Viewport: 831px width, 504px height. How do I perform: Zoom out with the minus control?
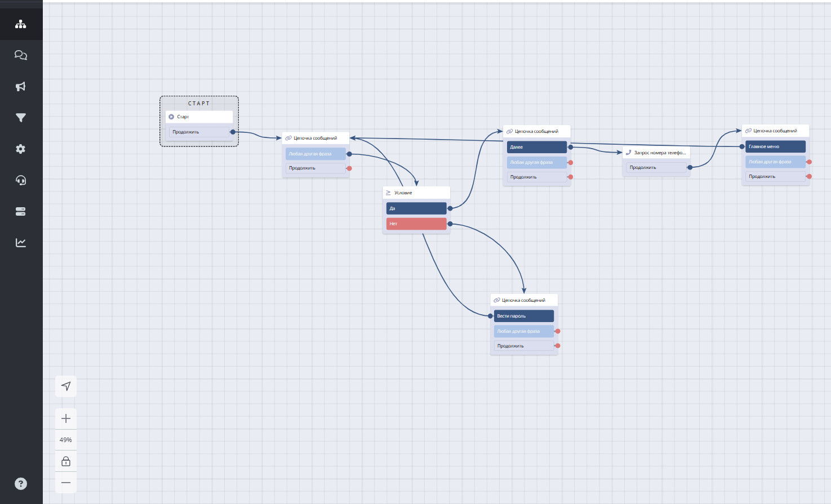[x=66, y=483]
